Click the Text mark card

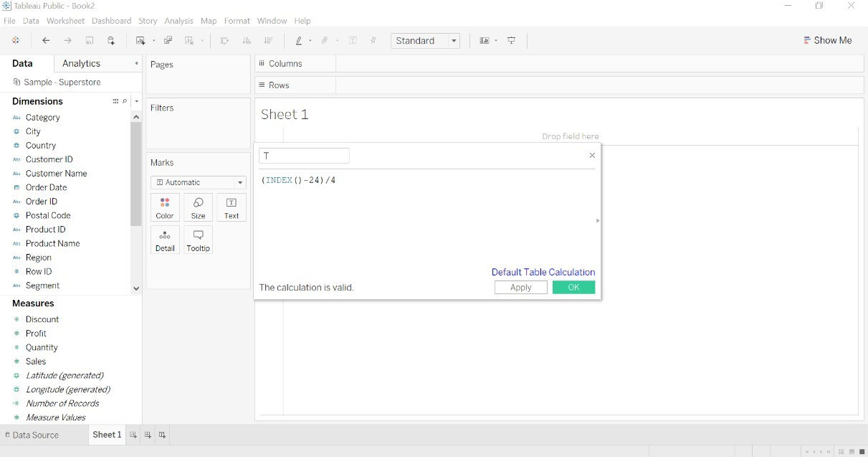232,208
